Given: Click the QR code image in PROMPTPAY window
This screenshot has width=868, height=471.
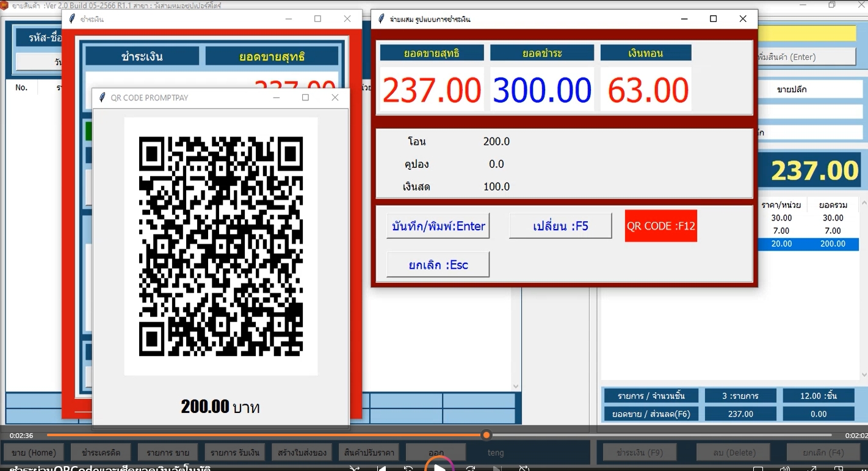Looking at the screenshot, I should click(x=221, y=246).
